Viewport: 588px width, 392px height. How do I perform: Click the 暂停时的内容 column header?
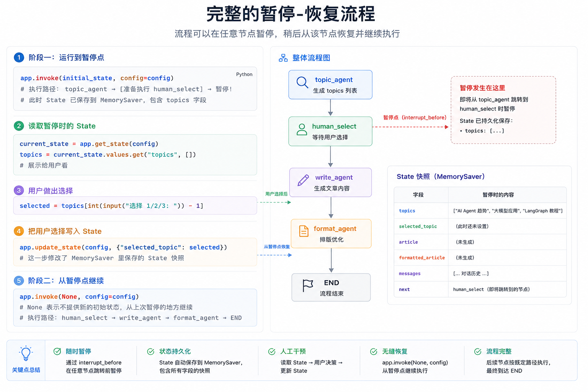498,195
